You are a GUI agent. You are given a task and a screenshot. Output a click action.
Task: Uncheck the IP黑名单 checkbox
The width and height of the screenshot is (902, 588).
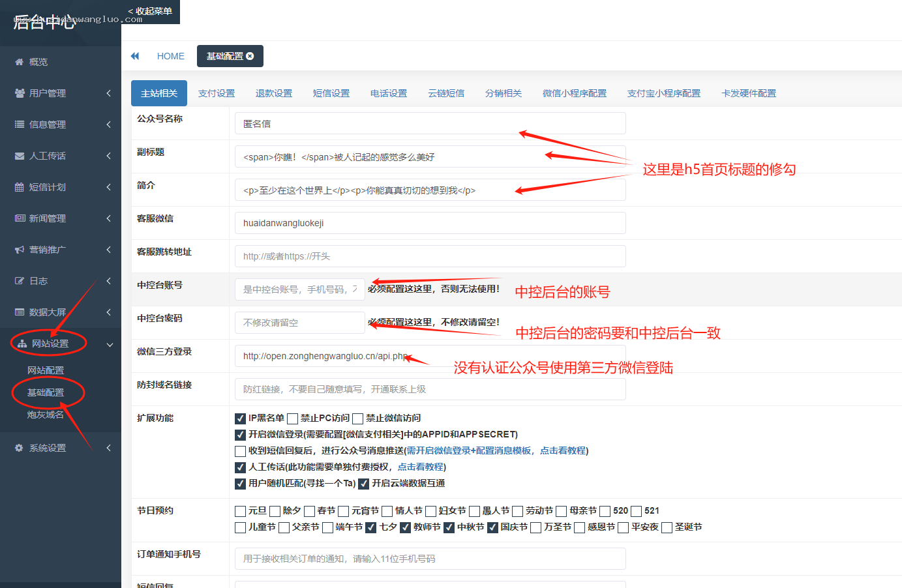coord(240,419)
